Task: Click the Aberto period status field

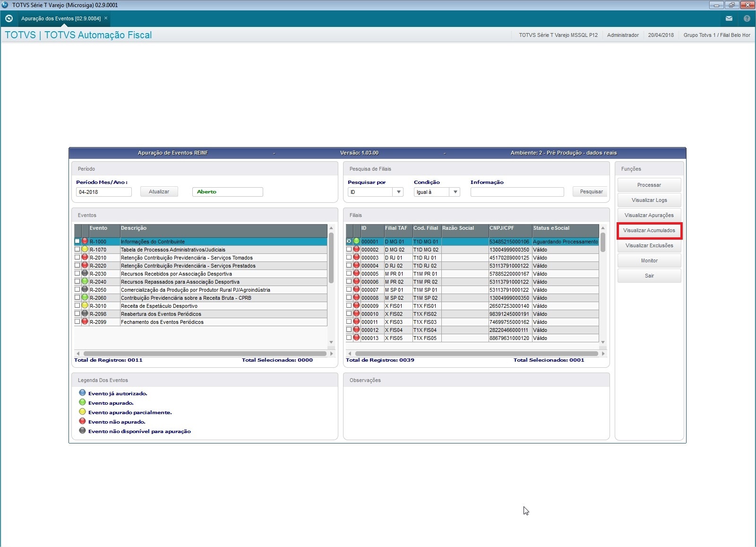Action: click(227, 192)
